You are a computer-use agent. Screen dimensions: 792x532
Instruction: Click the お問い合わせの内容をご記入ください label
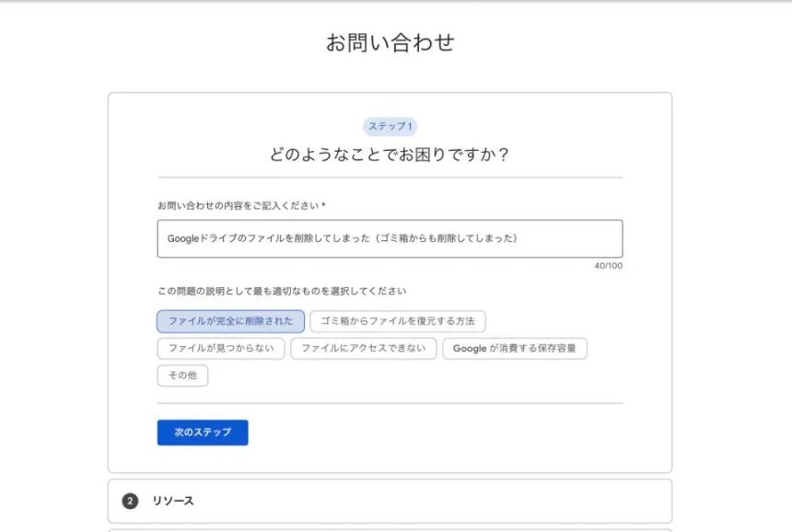pos(241,205)
